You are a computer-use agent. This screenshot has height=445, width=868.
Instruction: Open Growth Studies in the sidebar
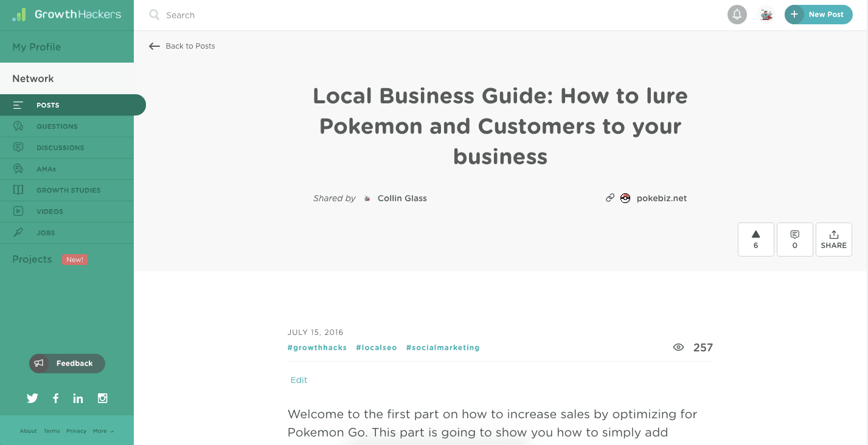(67, 190)
